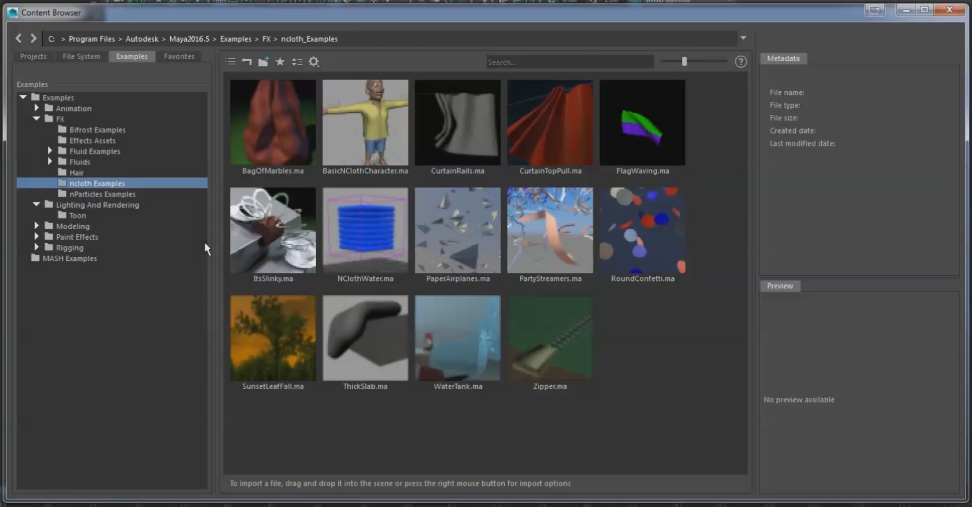
Task: Open help via question mark icon
Action: (740, 62)
